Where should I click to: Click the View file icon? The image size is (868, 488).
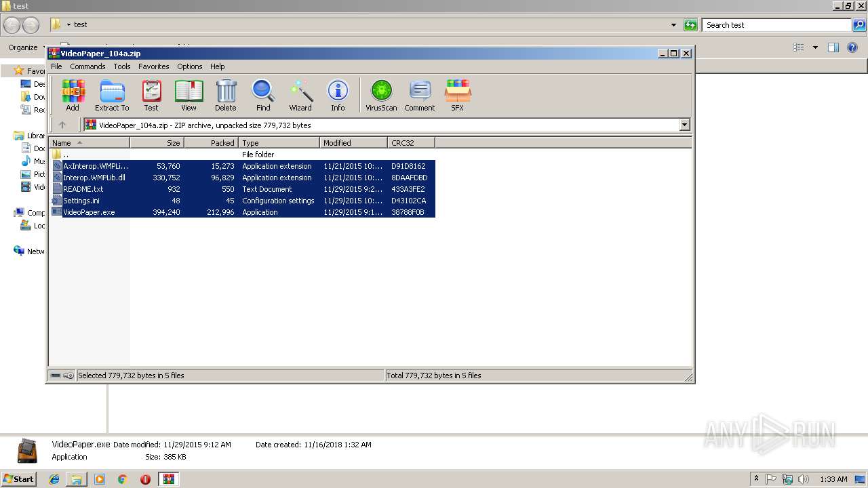(189, 95)
